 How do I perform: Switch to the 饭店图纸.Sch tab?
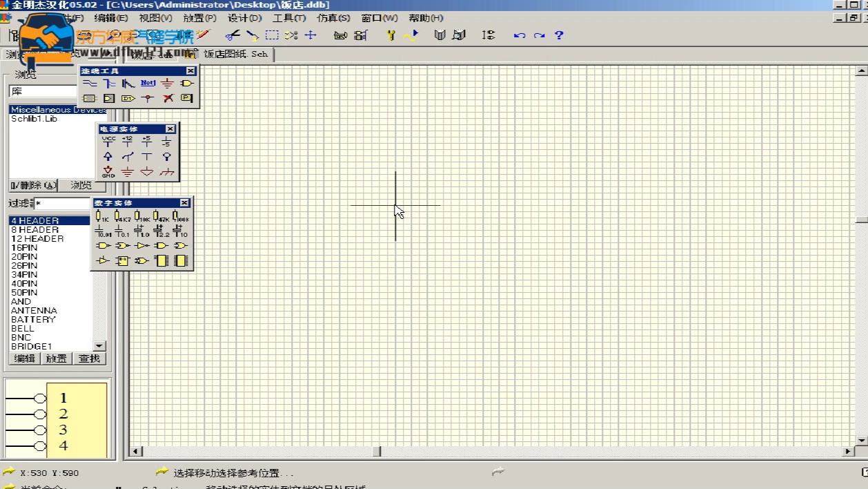pyautogui.click(x=236, y=54)
